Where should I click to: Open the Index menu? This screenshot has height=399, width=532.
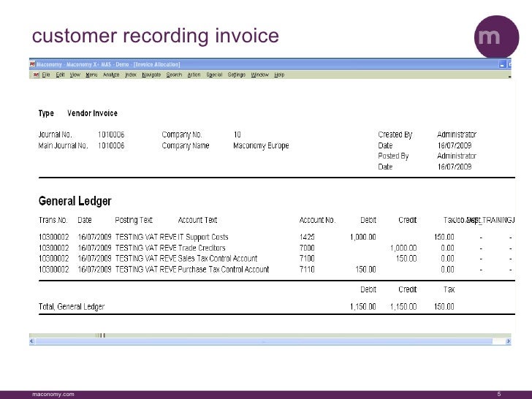point(131,75)
